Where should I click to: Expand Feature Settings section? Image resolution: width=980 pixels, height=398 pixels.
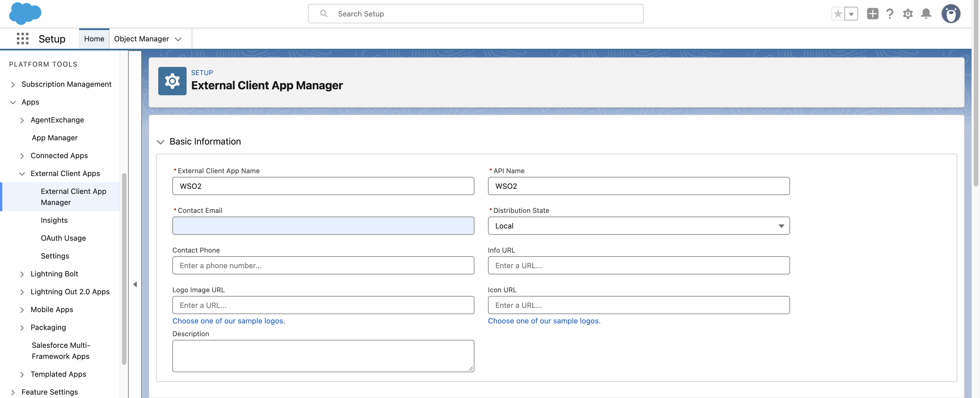click(x=13, y=392)
